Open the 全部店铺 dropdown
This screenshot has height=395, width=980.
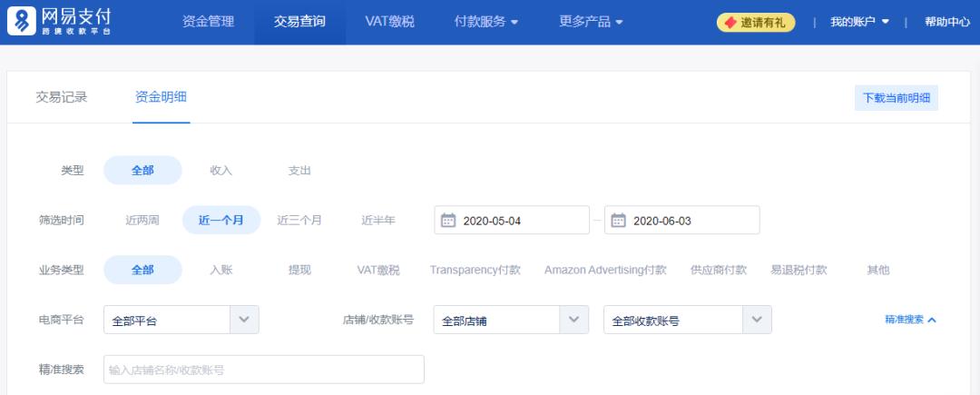[x=511, y=320]
